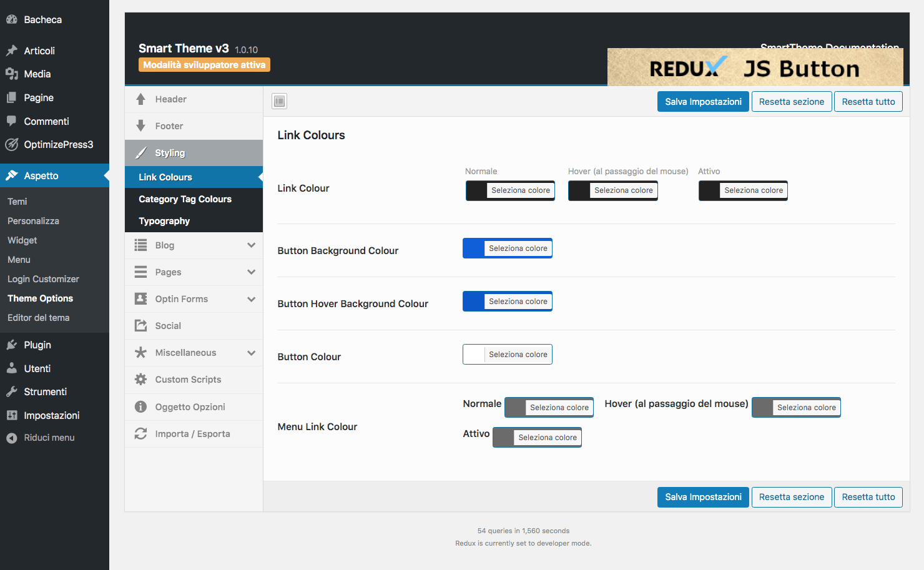Select Theme Options submenu item

click(x=40, y=298)
